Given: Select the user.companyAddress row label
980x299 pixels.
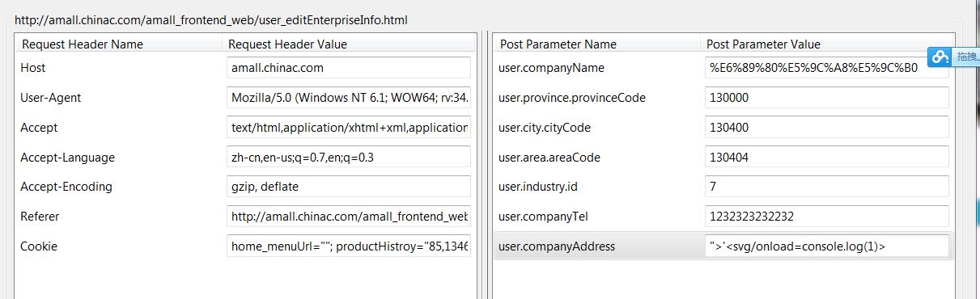Looking at the screenshot, I should 557,246.
